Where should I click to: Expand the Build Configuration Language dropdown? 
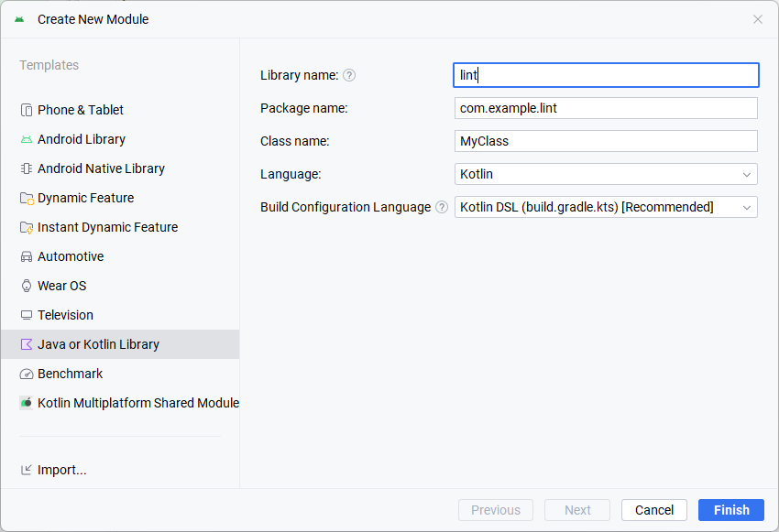606,207
